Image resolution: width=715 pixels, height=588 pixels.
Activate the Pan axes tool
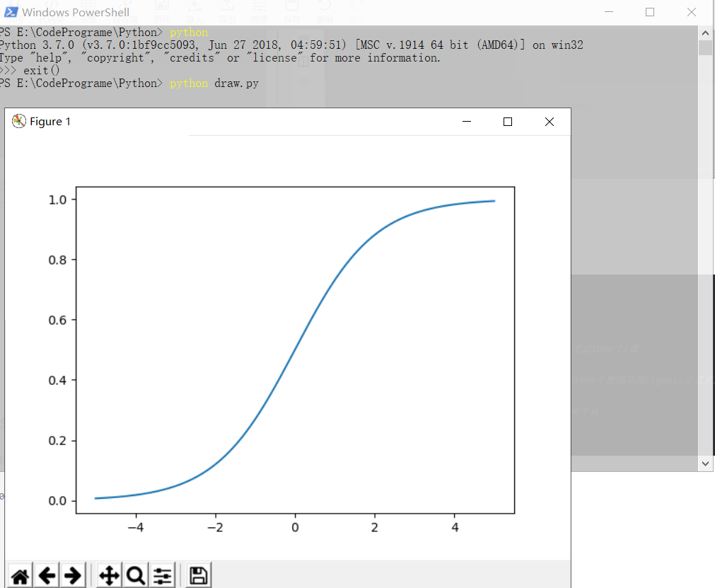pyautogui.click(x=110, y=576)
